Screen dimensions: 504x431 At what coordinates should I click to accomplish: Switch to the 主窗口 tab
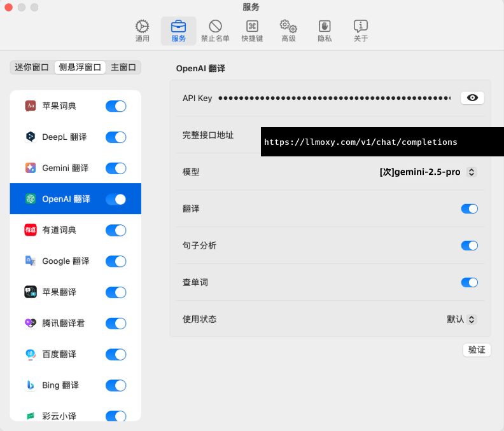pyautogui.click(x=123, y=67)
